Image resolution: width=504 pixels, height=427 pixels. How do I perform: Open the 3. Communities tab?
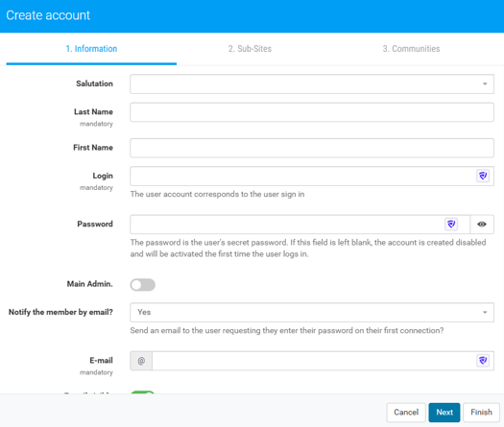[x=411, y=49]
